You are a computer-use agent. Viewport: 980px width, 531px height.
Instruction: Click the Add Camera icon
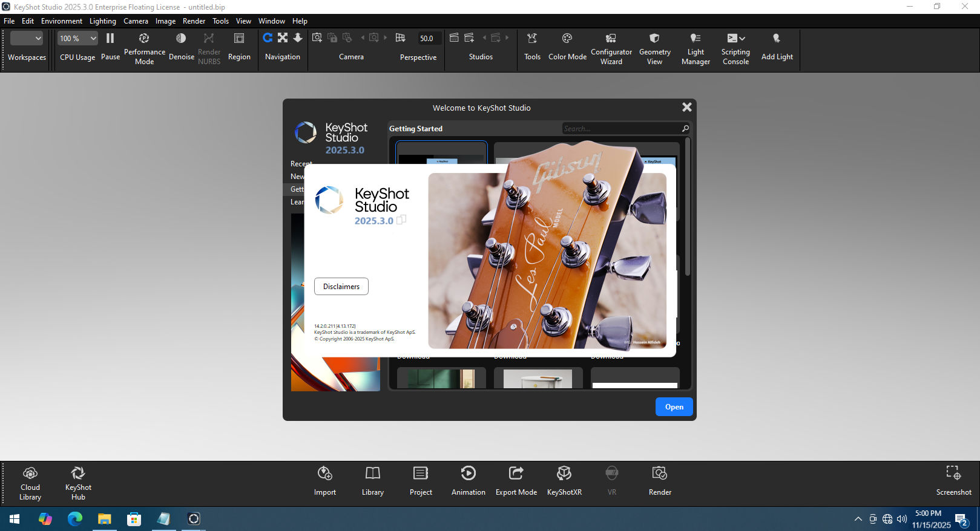(x=317, y=37)
